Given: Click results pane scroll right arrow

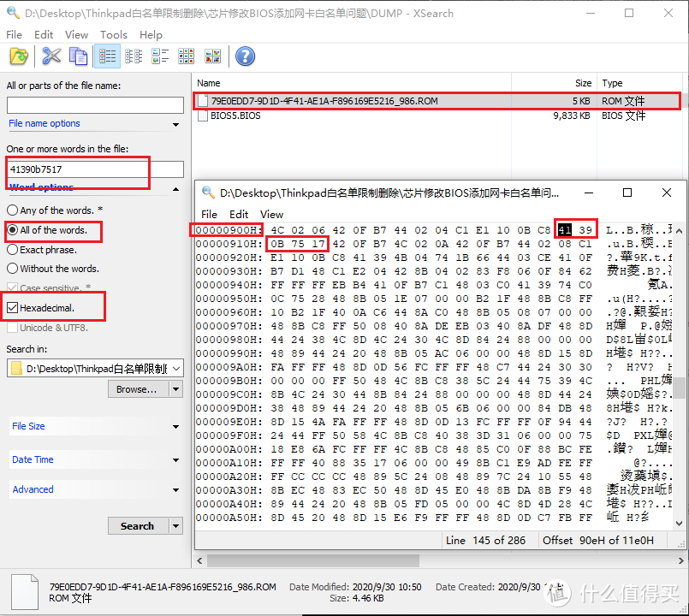Looking at the screenshot, I should point(680,560).
